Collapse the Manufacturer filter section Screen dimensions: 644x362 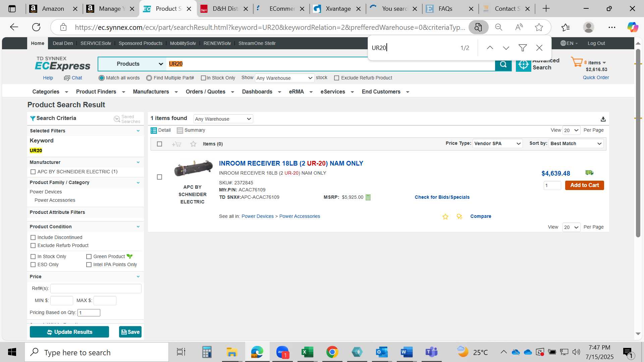pyautogui.click(x=138, y=163)
